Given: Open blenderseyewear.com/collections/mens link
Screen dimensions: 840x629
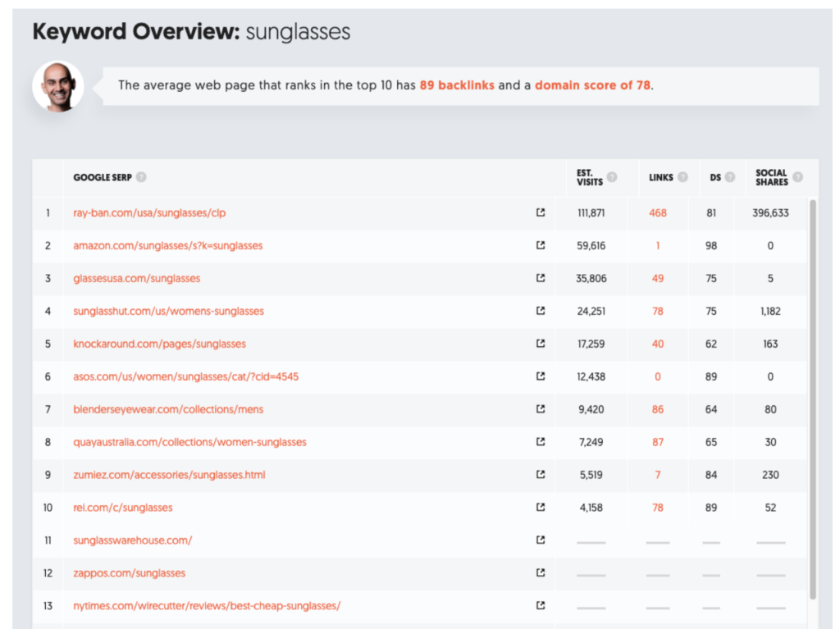Looking at the screenshot, I should coord(168,409).
